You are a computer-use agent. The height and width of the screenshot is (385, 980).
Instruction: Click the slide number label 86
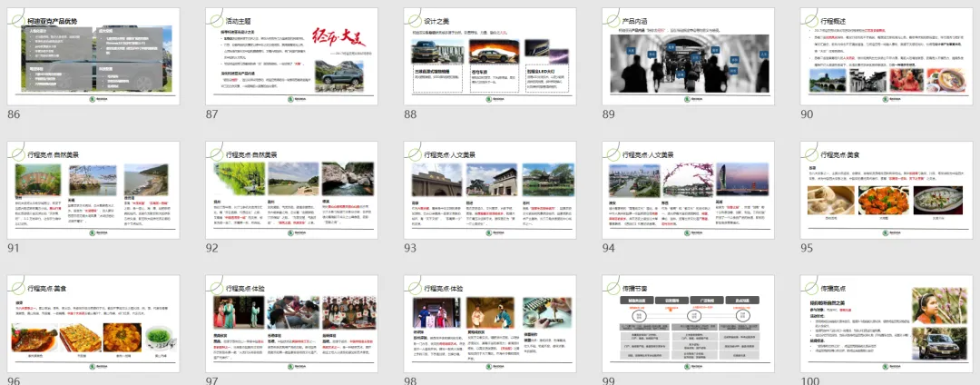pos(14,114)
